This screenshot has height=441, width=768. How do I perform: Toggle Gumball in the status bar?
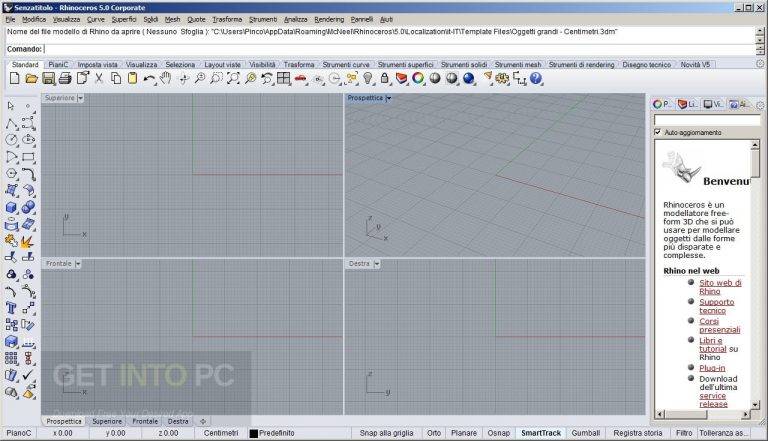click(x=586, y=433)
